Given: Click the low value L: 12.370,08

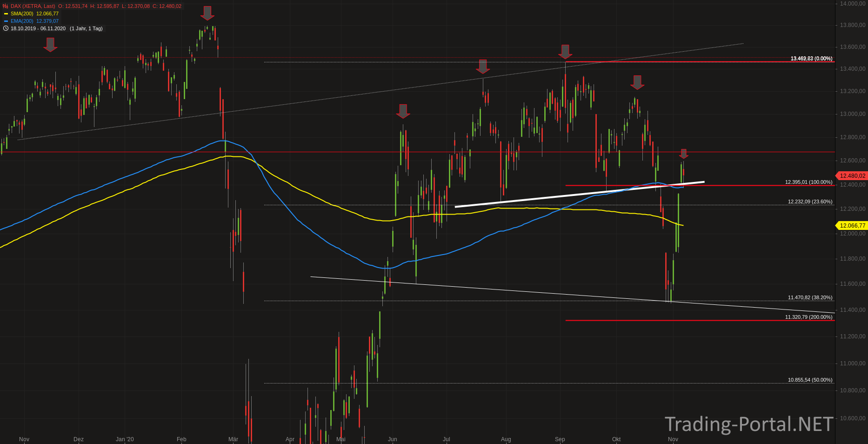Looking at the screenshot, I should (x=135, y=7).
